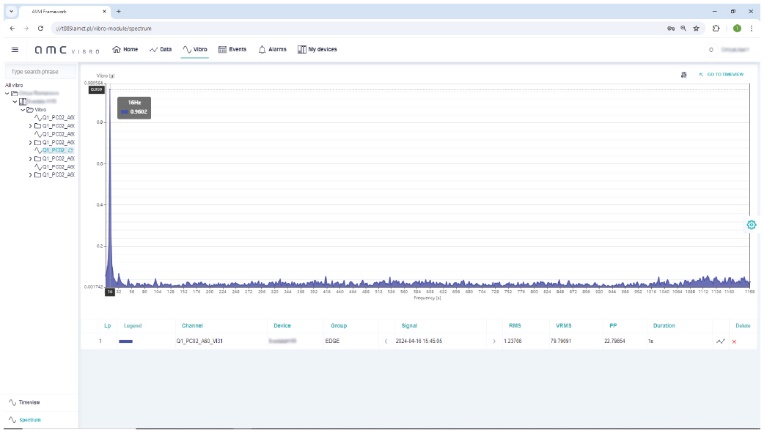Click the search phrase input field
This screenshot has height=436, width=764.
40,72
